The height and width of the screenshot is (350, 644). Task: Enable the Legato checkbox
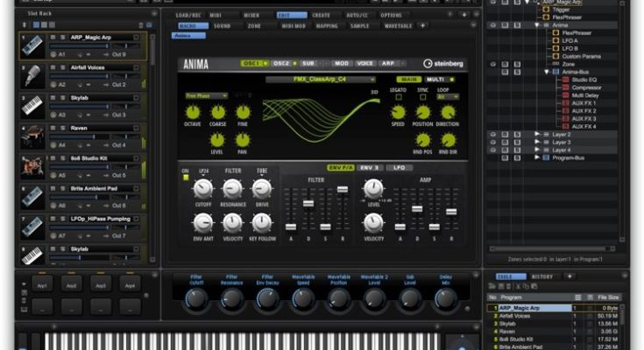pyautogui.click(x=399, y=96)
